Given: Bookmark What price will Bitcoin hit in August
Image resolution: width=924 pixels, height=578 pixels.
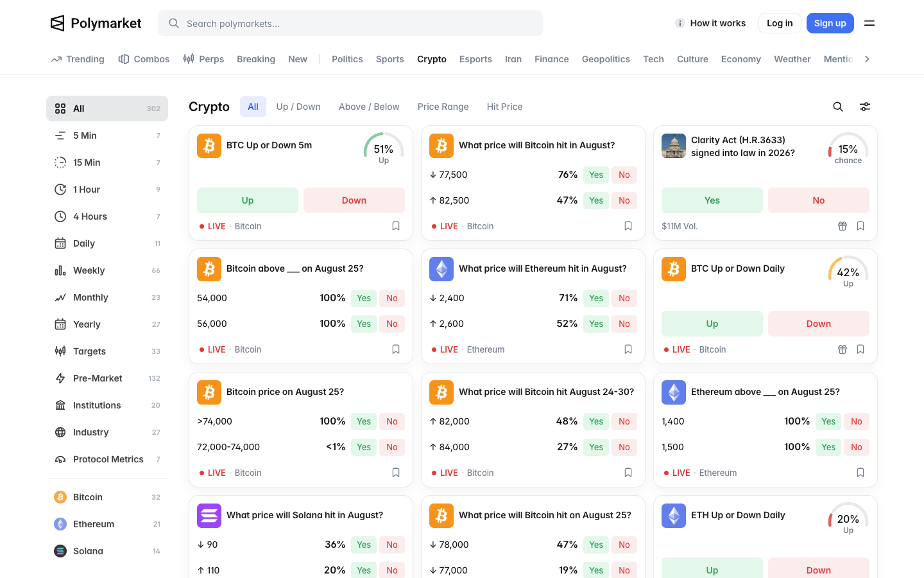Looking at the screenshot, I should [x=628, y=226].
